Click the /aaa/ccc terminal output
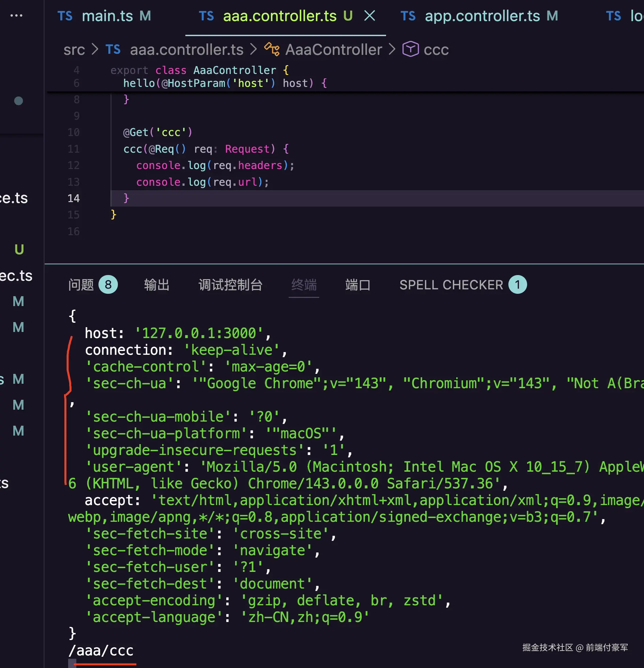 [101, 650]
